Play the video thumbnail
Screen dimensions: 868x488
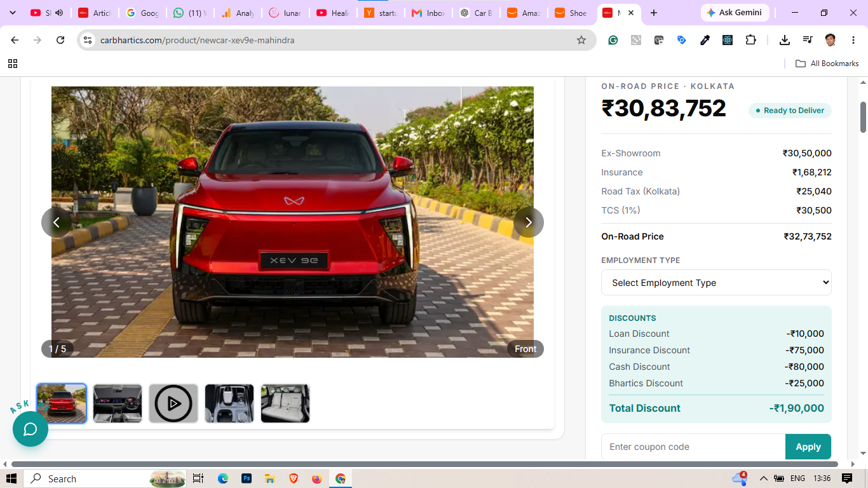click(x=173, y=403)
